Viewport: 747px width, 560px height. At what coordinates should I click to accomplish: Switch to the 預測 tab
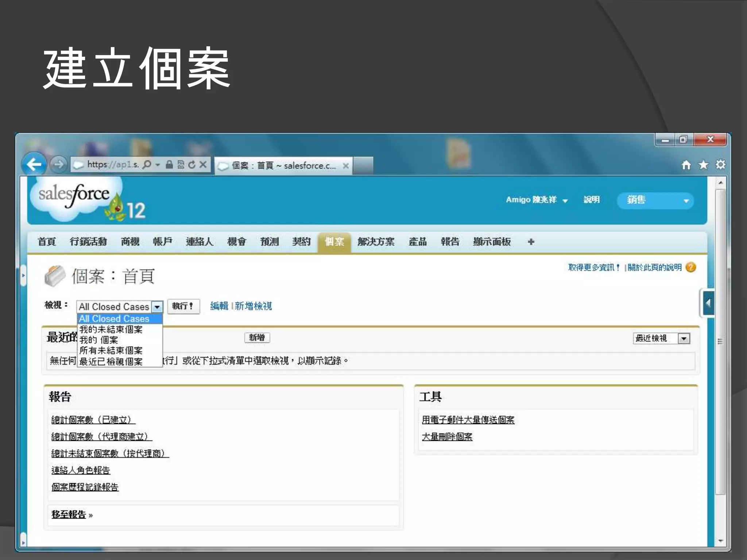[269, 242]
